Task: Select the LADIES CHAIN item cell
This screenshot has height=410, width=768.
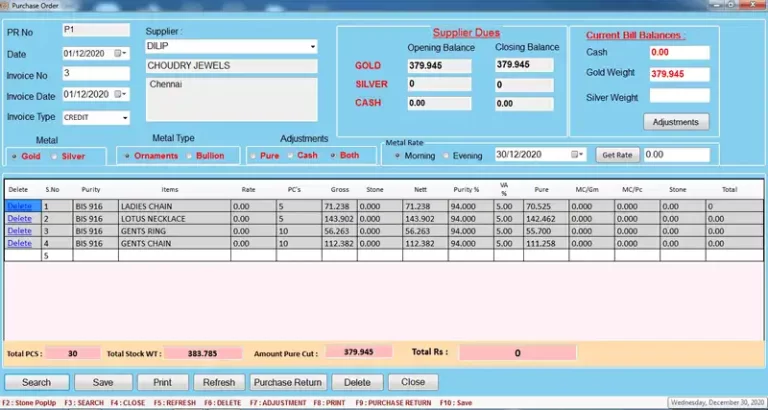Action: (x=174, y=206)
